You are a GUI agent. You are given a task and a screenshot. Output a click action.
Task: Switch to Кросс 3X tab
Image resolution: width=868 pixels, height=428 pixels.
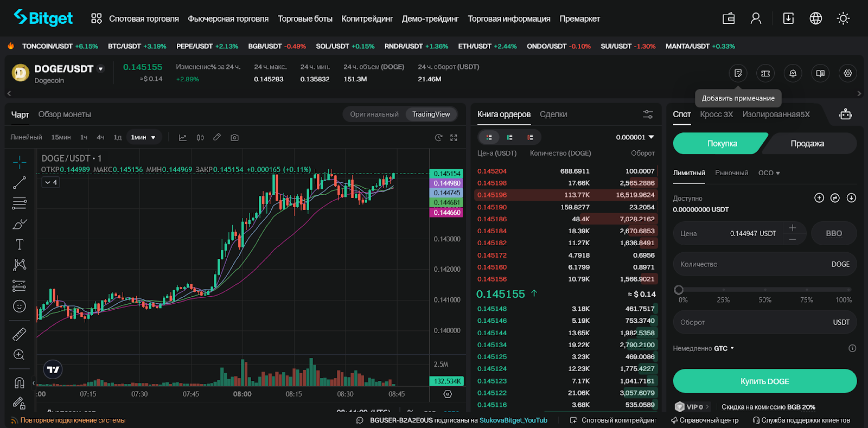[x=717, y=114]
